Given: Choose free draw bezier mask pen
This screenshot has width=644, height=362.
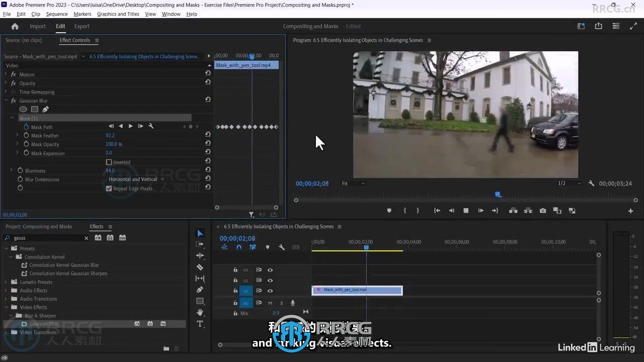Looking at the screenshot, I should [45, 109].
